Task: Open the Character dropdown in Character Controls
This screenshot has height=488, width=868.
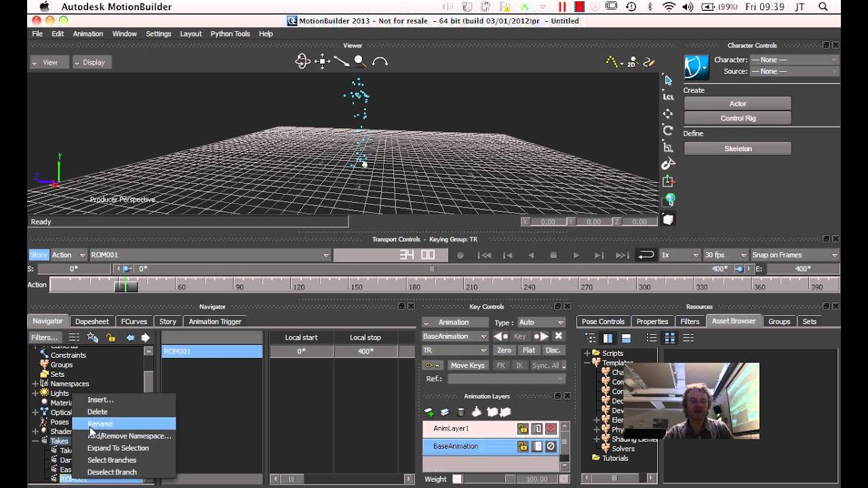Action: 794,60
